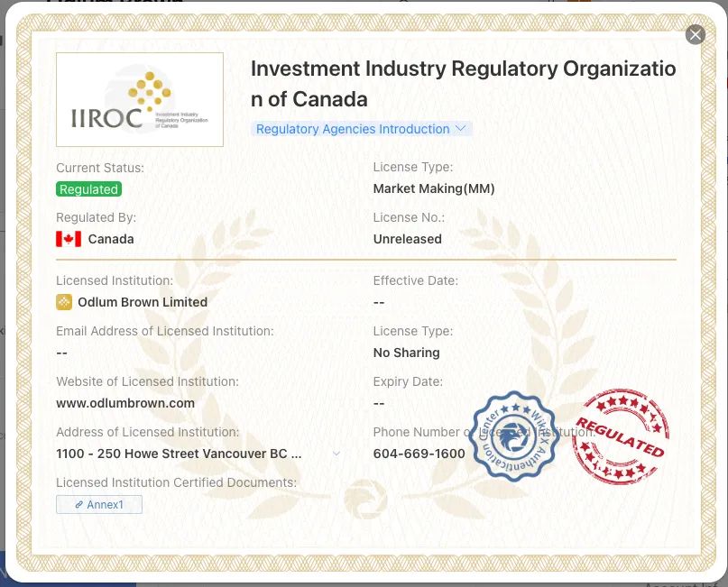Click the Unreleased license number value
Screen dimensions: 728x587
[x=407, y=239]
